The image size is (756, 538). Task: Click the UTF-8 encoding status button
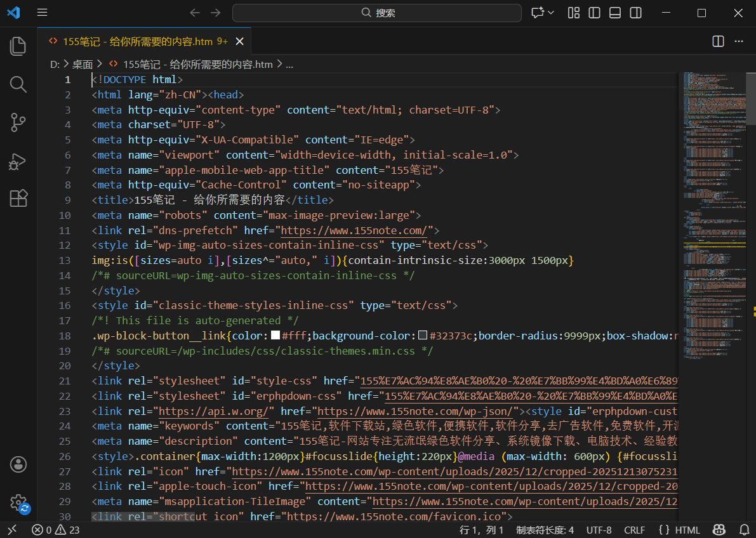coord(599,530)
